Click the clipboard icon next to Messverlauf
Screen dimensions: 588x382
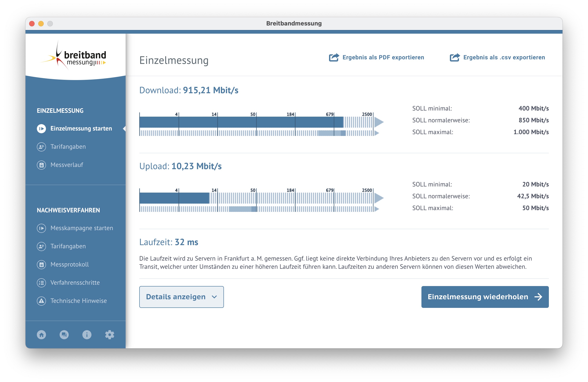tap(41, 165)
